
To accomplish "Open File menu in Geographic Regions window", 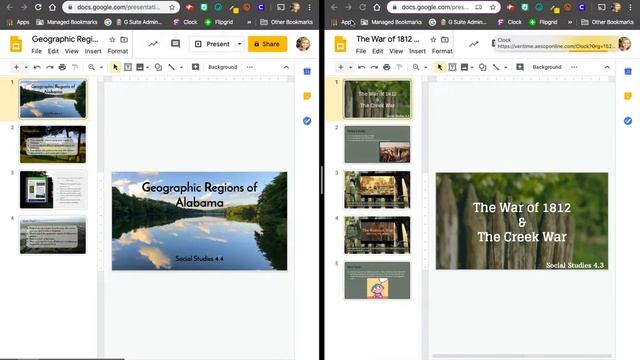I will [36, 51].
